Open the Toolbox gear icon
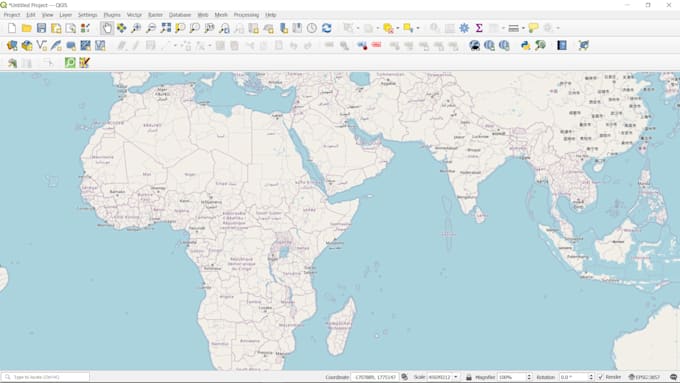 pos(464,28)
